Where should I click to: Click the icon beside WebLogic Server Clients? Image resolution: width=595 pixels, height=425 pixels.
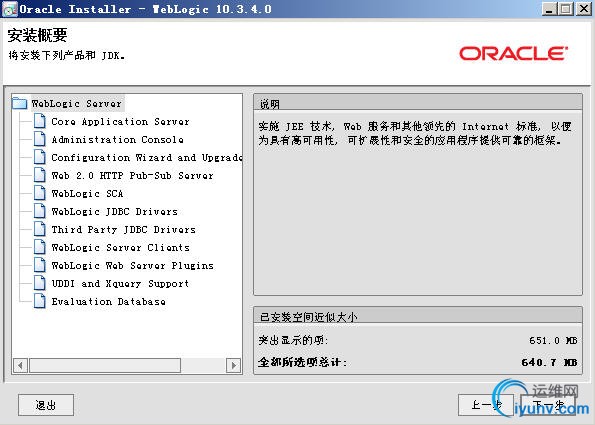click(39, 247)
